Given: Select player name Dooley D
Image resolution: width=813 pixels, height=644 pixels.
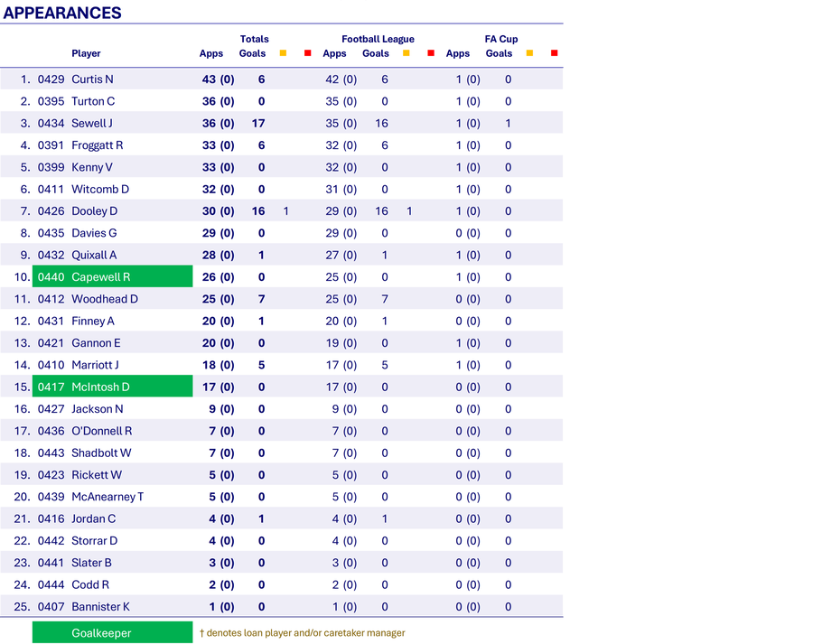Looking at the screenshot, I should point(94,211).
